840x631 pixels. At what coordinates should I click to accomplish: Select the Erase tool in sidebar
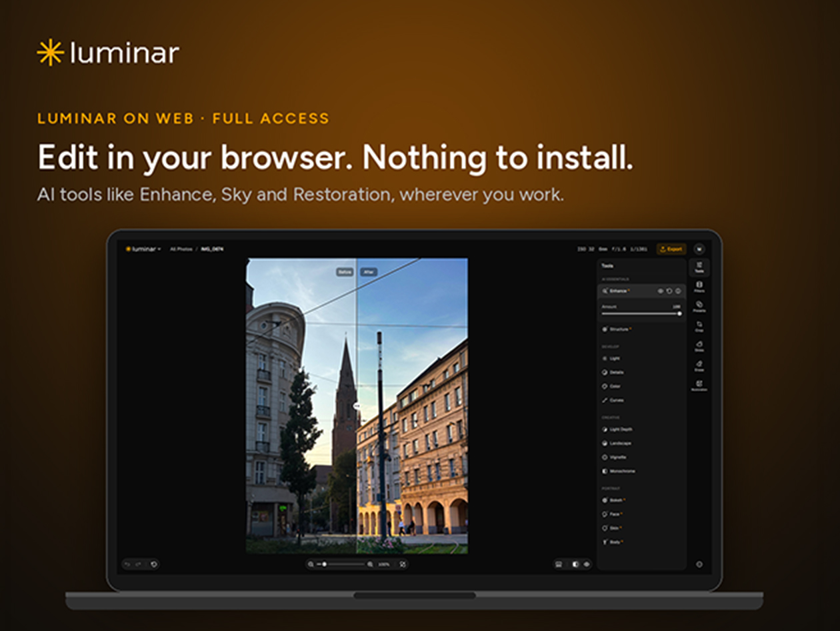(699, 366)
